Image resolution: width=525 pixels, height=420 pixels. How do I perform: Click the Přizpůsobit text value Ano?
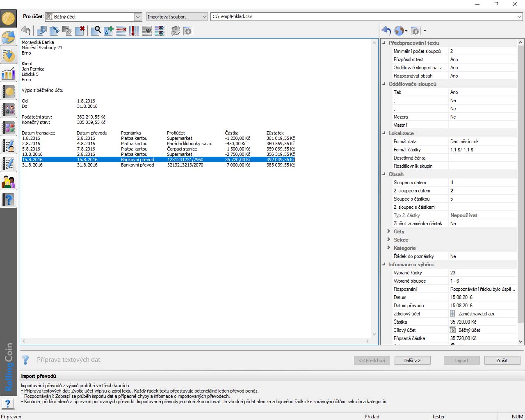point(483,59)
